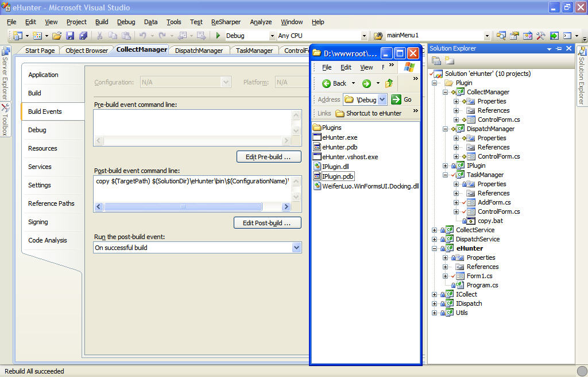
Task: Click the Copy toolbar icon
Action: pyautogui.click(x=113, y=36)
